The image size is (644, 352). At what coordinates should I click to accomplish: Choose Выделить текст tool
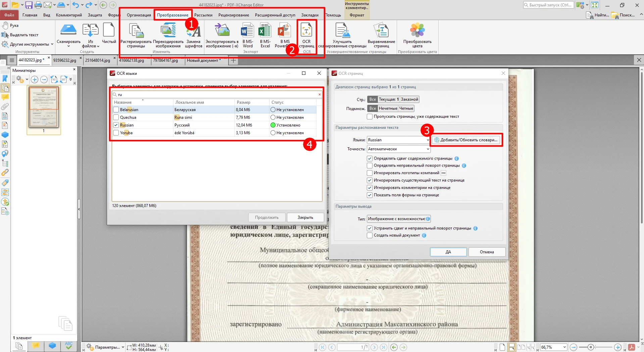click(x=20, y=35)
